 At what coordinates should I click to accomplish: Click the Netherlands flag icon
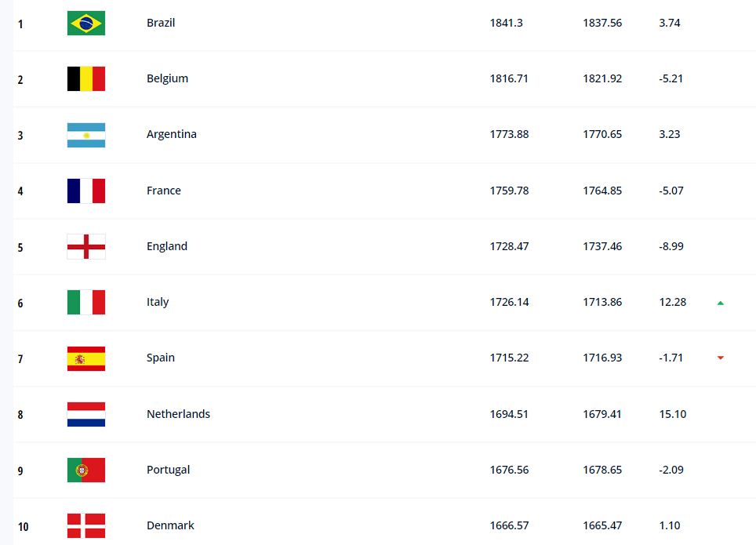tap(86, 414)
